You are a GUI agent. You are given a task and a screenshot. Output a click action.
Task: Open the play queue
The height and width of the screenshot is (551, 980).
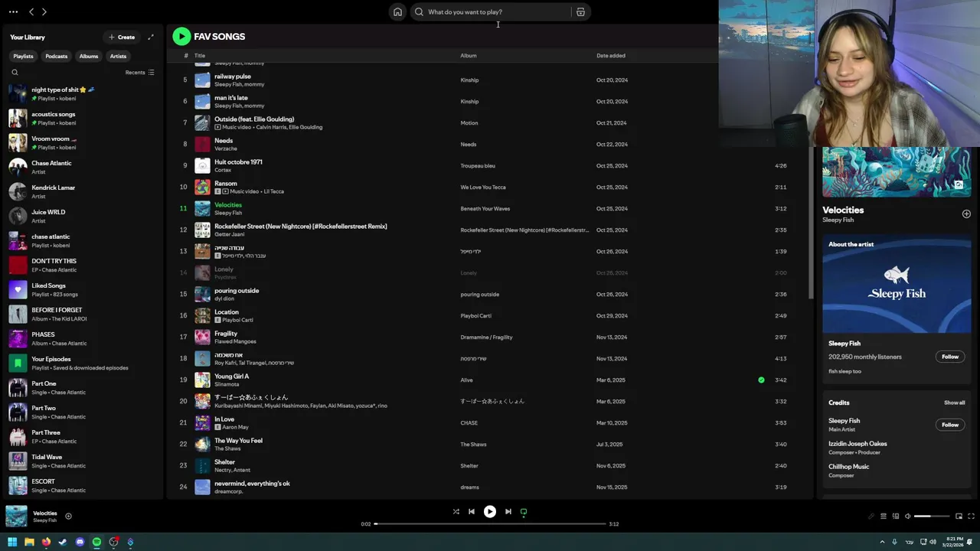coord(883,516)
